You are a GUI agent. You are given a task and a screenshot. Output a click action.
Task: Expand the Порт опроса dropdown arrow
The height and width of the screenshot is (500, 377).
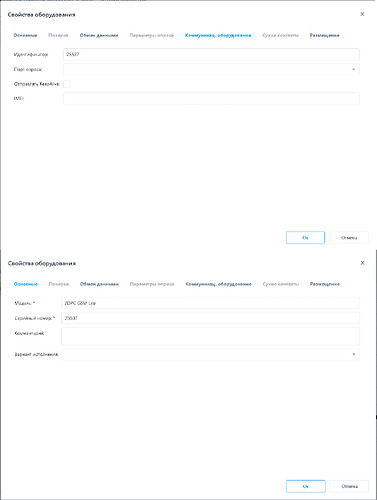[353, 69]
